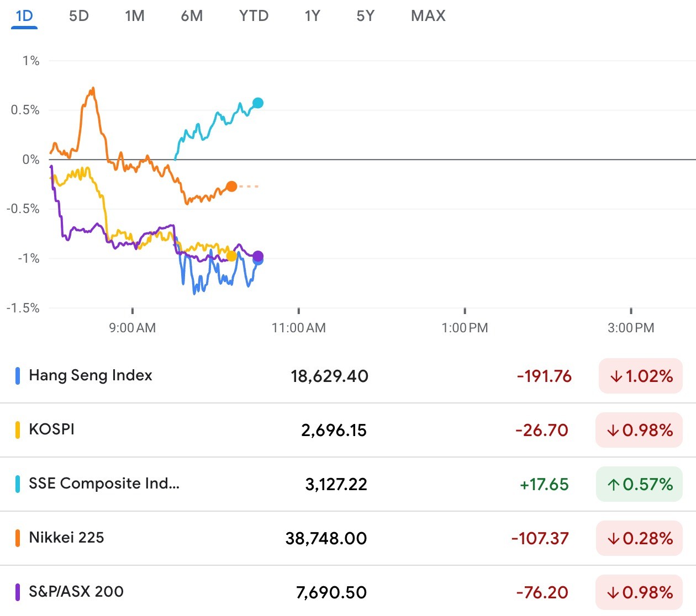Click the purple S&P/ASX 200 endpoint dot on chart

(x=258, y=256)
